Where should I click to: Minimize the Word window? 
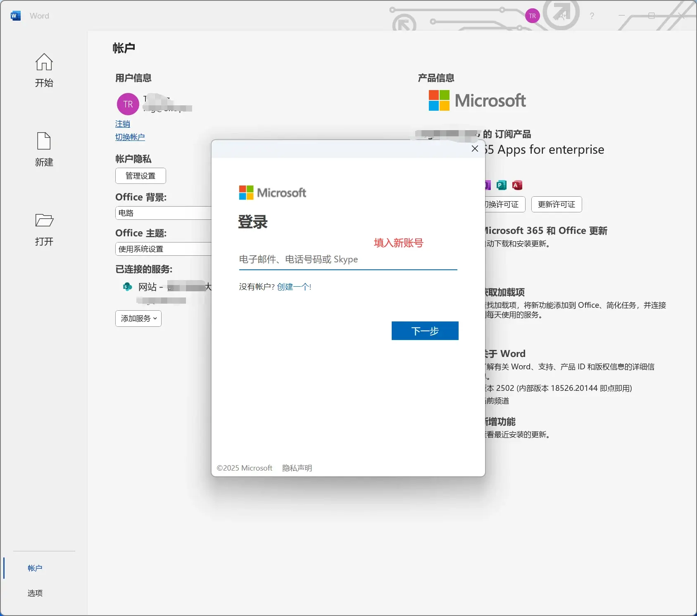tap(622, 16)
